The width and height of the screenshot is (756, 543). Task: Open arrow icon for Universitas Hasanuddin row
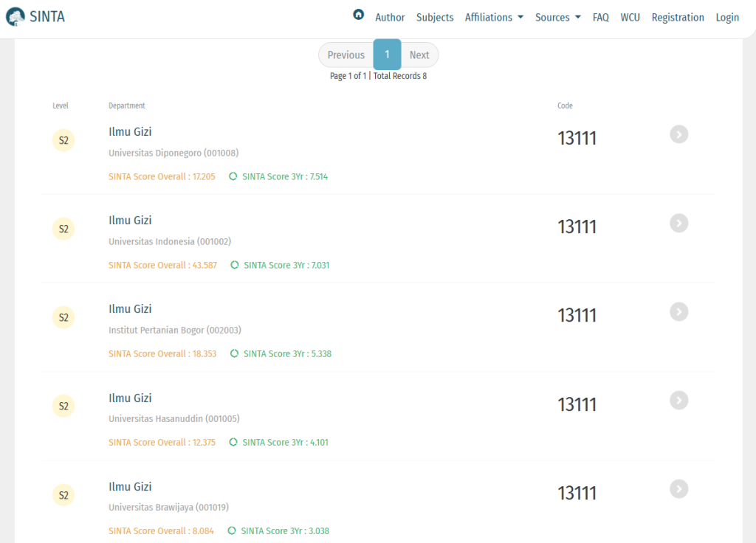pos(678,400)
